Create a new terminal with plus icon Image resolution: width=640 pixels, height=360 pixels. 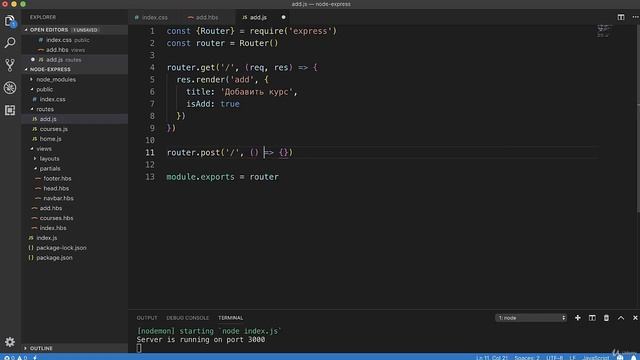coord(578,318)
